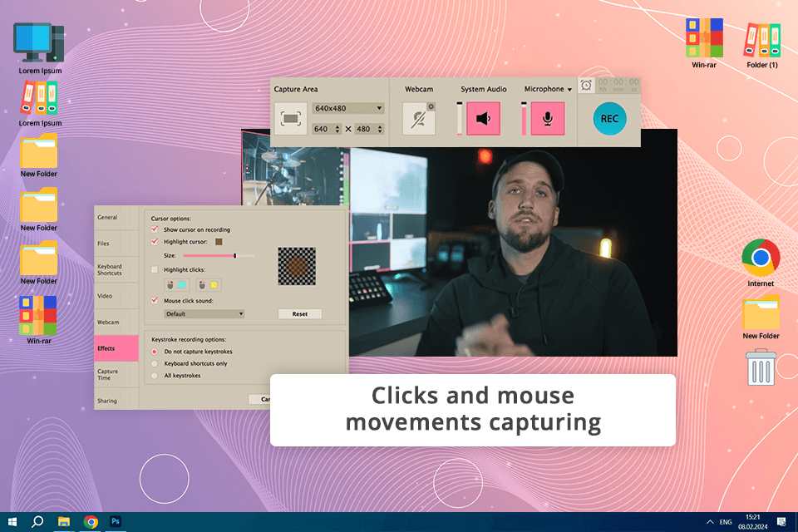Click the height 480 stepper arrows

380,130
